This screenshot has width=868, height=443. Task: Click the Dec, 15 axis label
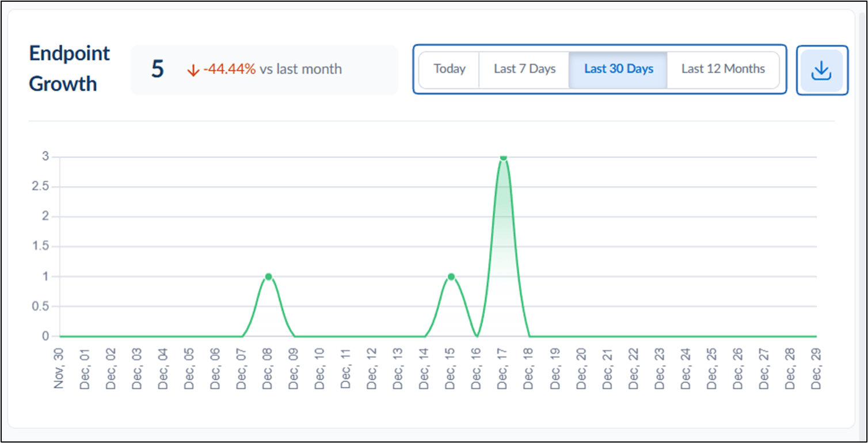tap(451, 368)
